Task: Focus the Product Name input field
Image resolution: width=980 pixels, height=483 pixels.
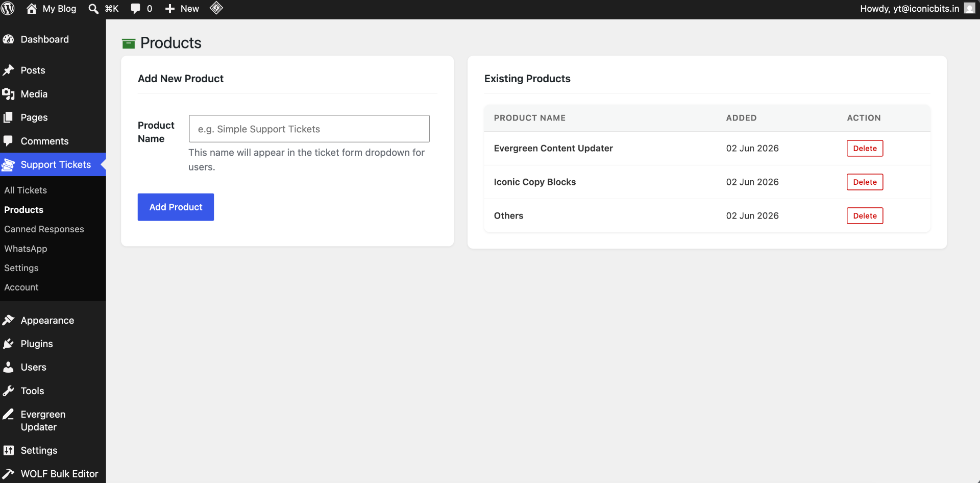Action: (309, 129)
